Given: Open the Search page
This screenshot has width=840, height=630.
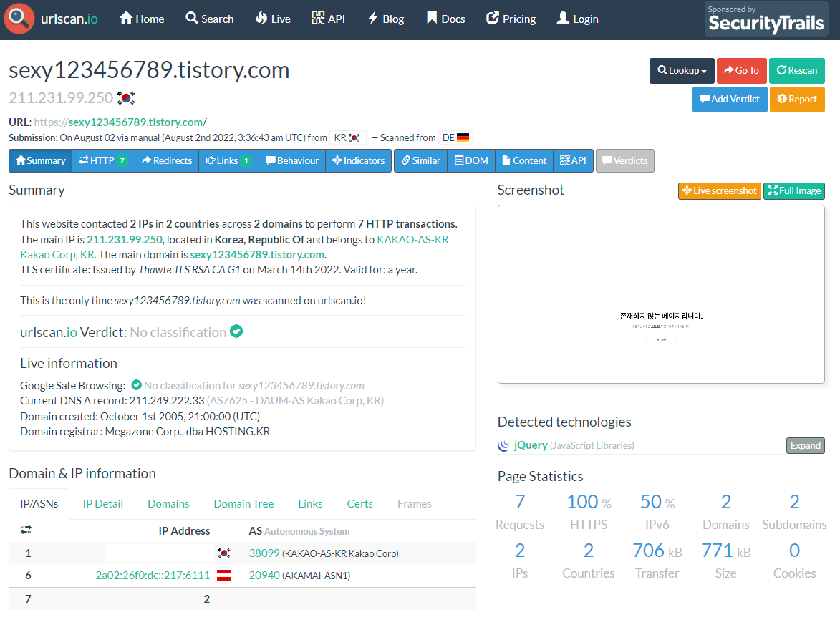Looking at the screenshot, I should pyautogui.click(x=210, y=19).
